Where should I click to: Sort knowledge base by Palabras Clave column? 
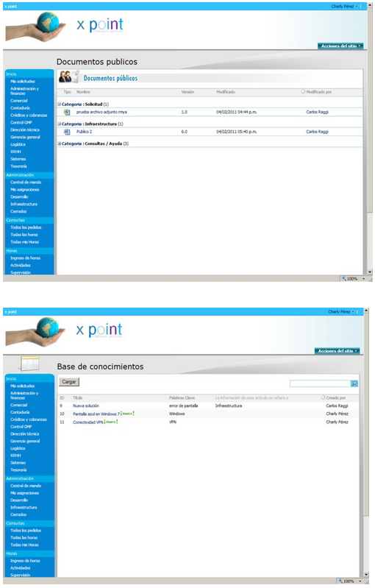click(182, 397)
